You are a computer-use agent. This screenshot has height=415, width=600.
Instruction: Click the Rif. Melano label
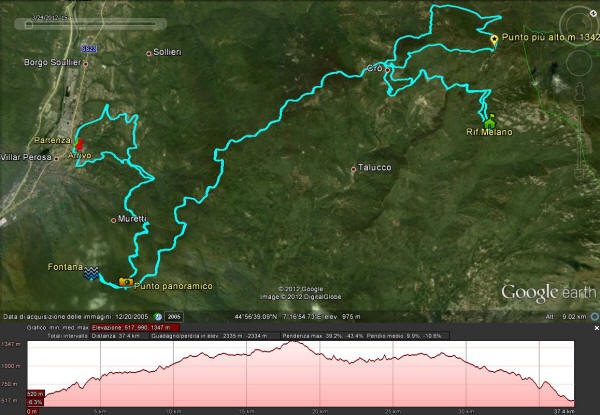[x=489, y=132]
